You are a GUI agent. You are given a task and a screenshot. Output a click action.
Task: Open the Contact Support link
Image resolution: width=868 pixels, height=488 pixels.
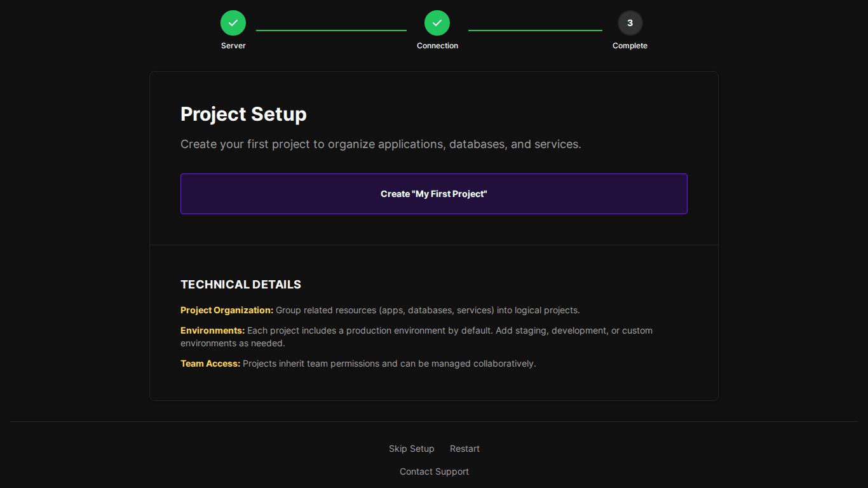[434, 471]
